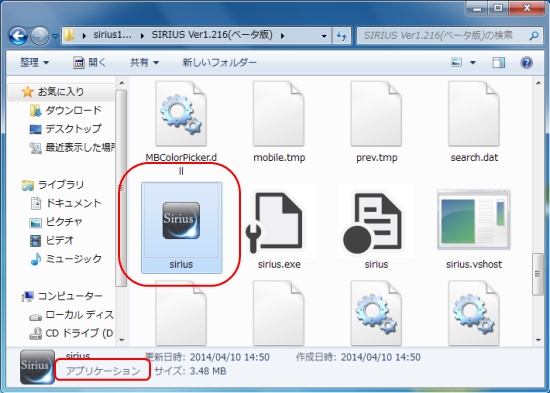Screen dimensions: 550x393
Task: Click the magnifier search icon
Action: (x=534, y=35)
